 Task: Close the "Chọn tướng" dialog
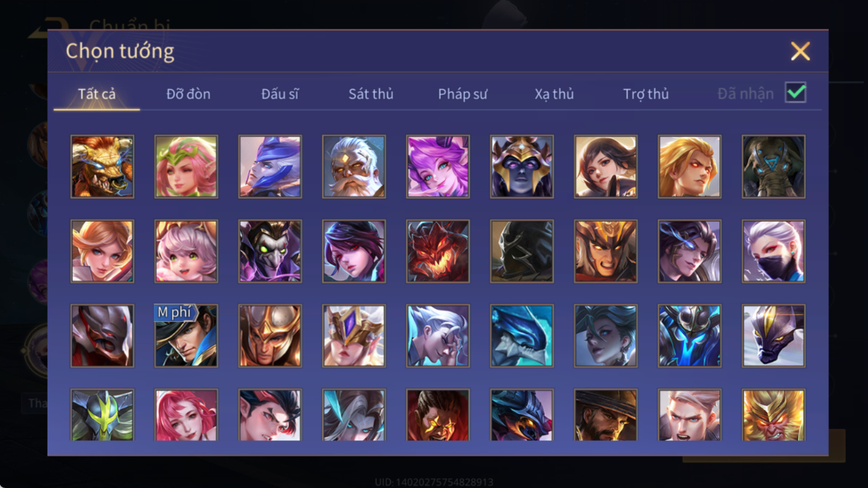pyautogui.click(x=800, y=51)
